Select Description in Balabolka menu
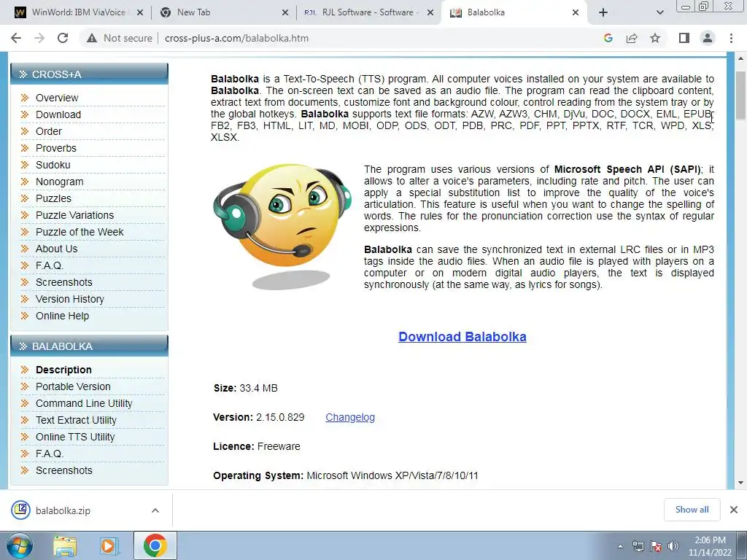The height and width of the screenshot is (560, 747). pyautogui.click(x=63, y=370)
